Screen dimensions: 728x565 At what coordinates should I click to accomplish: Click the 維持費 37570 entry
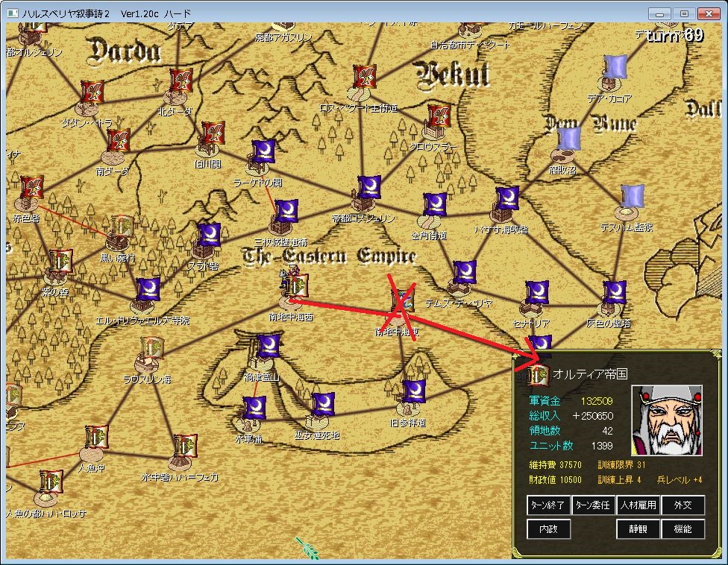tap(555, 465)
